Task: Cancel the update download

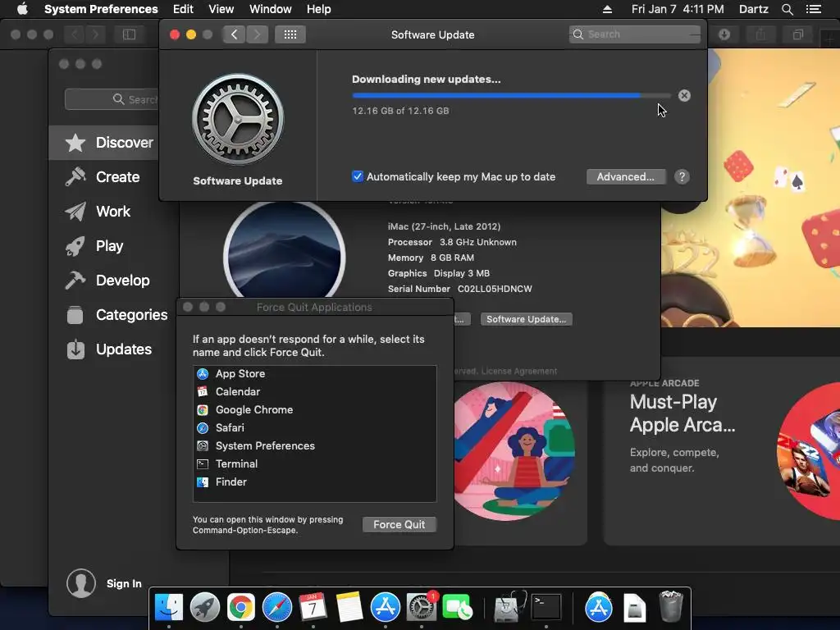Action: click(684, 95)
